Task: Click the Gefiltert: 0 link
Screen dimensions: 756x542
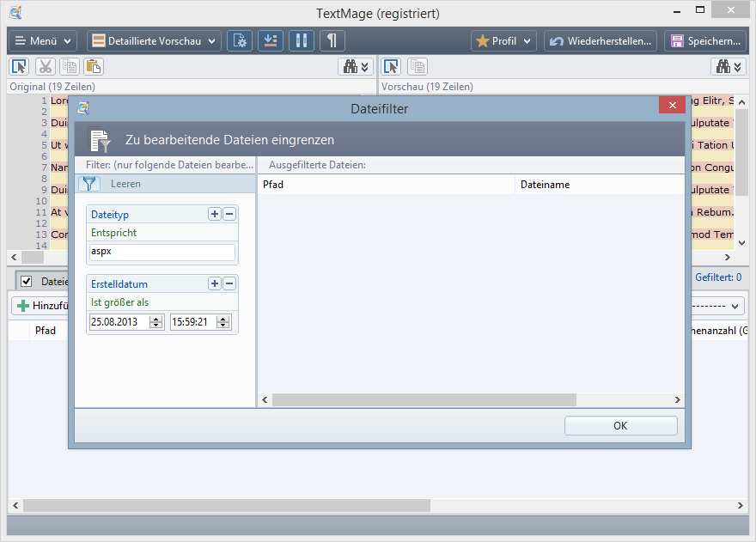Action: (718, 277)
